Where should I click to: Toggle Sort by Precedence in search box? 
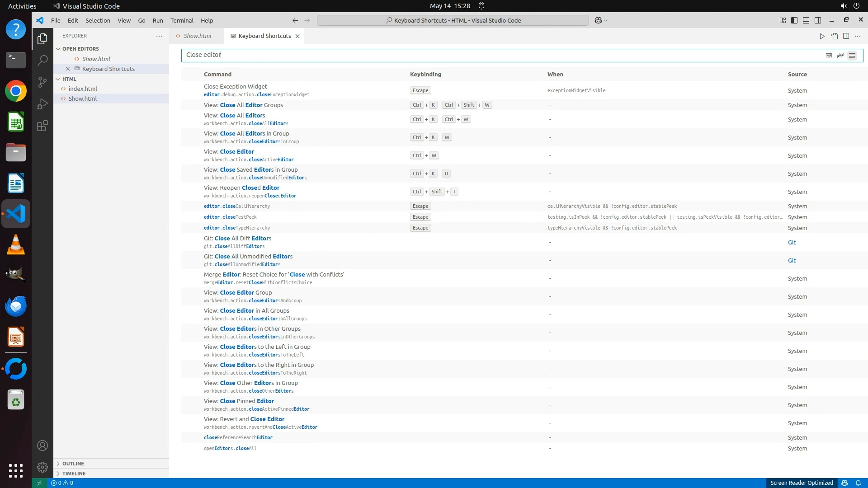[x=840, y=56]
